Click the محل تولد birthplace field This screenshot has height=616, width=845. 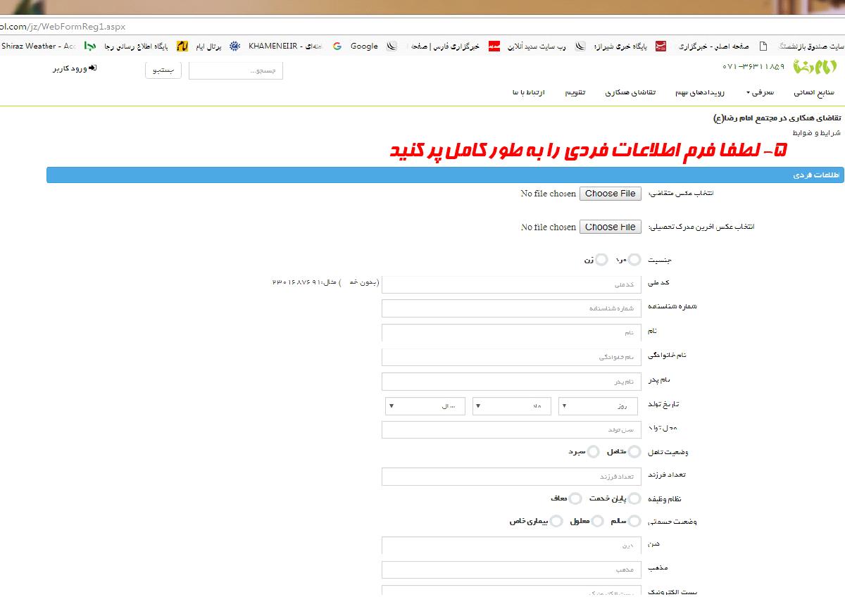[511, 429]
